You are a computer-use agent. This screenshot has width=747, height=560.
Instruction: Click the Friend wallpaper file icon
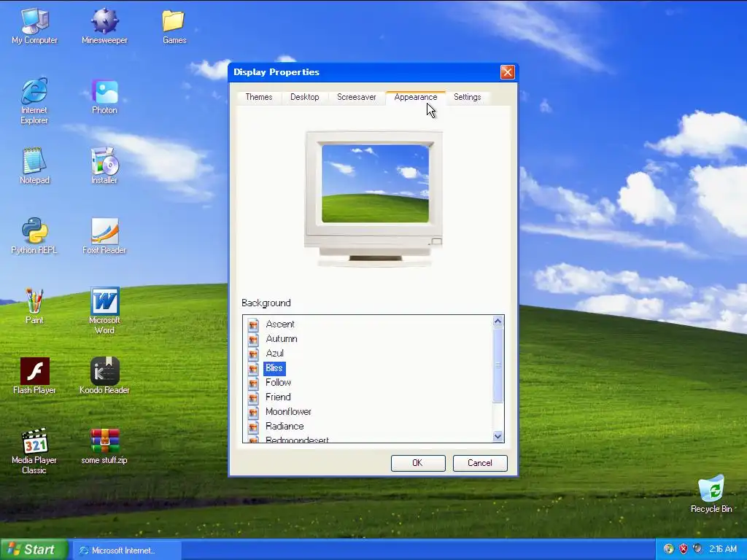click(253, 397)
